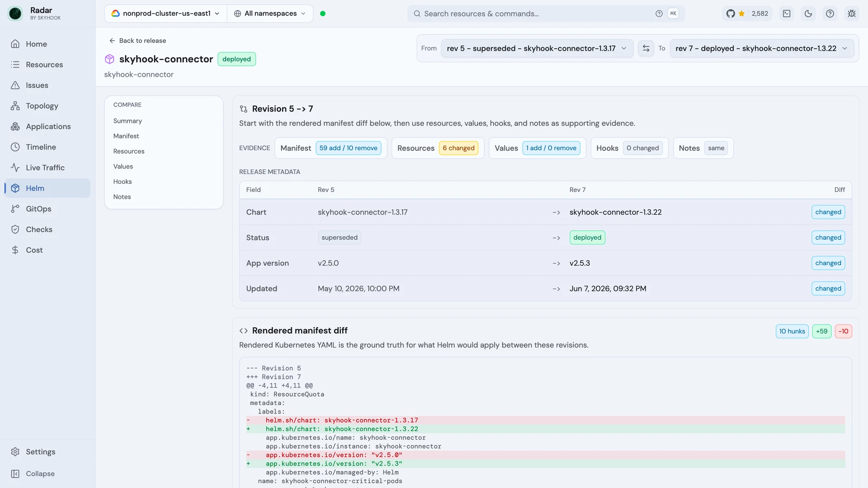Image resolution: width=868 pixels, height=488 pixels.
Task: Jump to Values in Compare nav
Action: (123, 166)
